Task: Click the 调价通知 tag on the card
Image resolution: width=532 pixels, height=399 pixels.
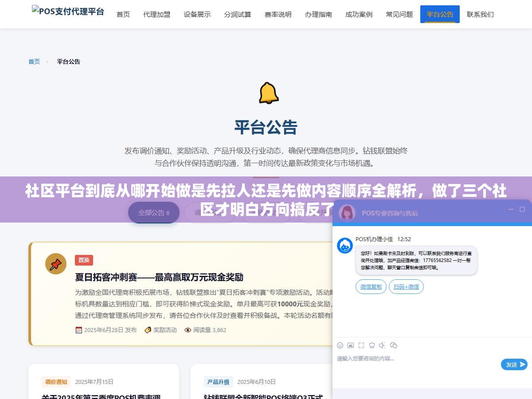Action: [56, 382]
